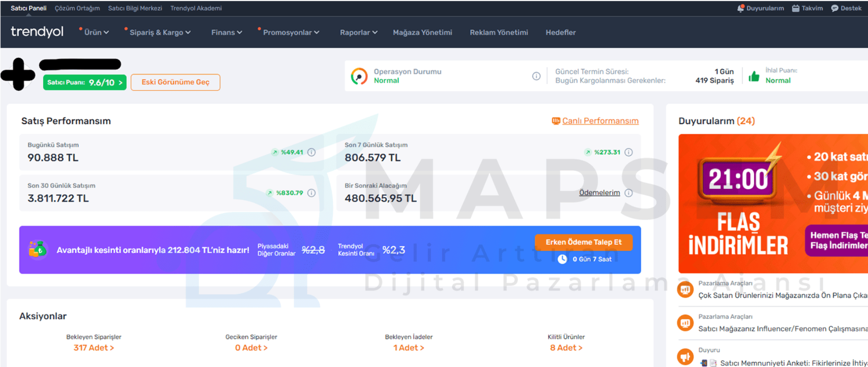
Task: Switch to the Çözüm Ortağım tab
Action: point(77,8)
